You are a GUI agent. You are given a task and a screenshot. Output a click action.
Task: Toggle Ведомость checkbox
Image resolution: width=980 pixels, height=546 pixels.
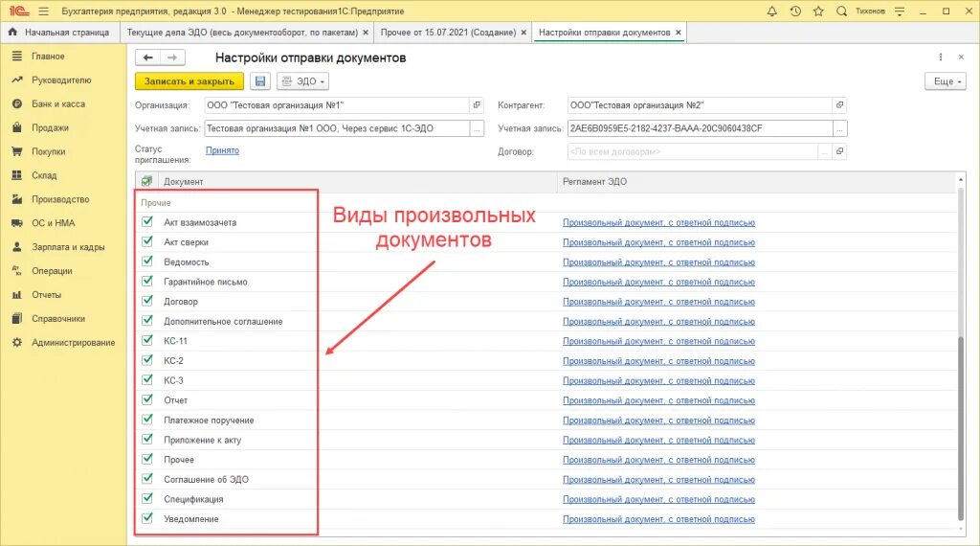(x=147, y=262)
